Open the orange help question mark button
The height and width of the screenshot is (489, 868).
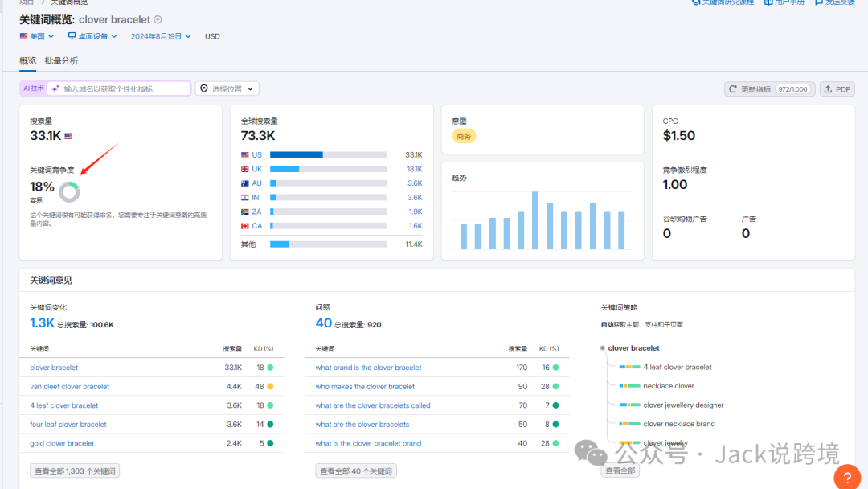846,478
